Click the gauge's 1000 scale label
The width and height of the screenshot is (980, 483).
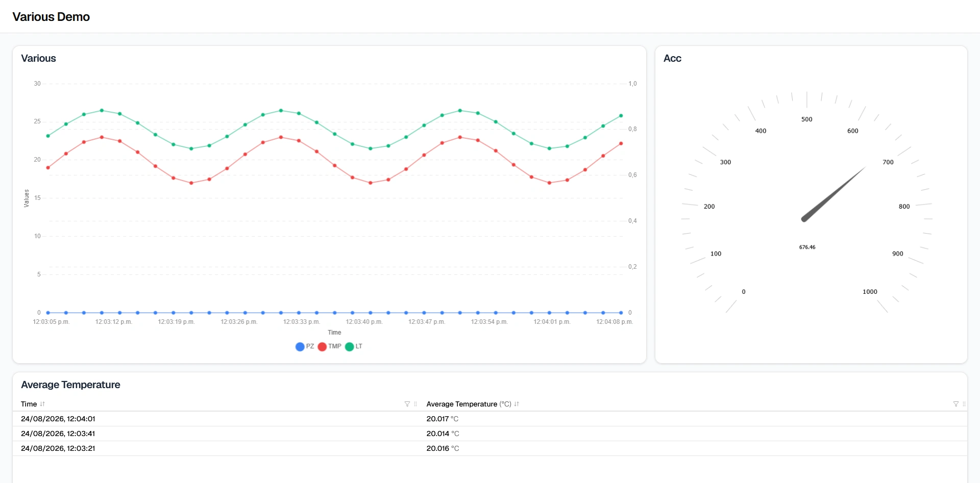click(x=870, y=292)
